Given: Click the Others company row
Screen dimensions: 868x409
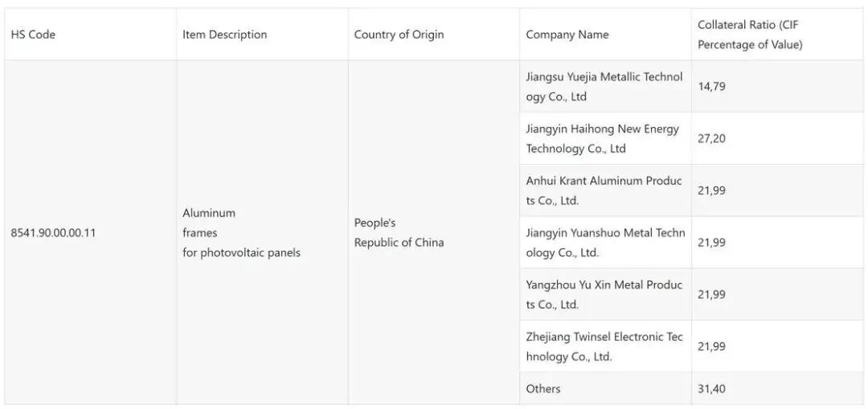Looking at the screenshot, I should [x=543, y=389].
